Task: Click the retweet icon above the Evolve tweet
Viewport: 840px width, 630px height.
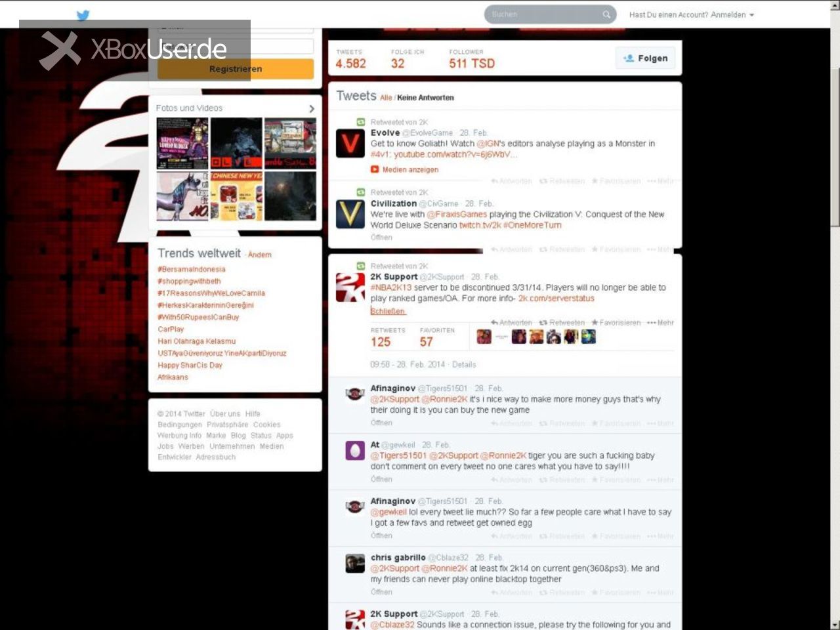Action: 360,122
